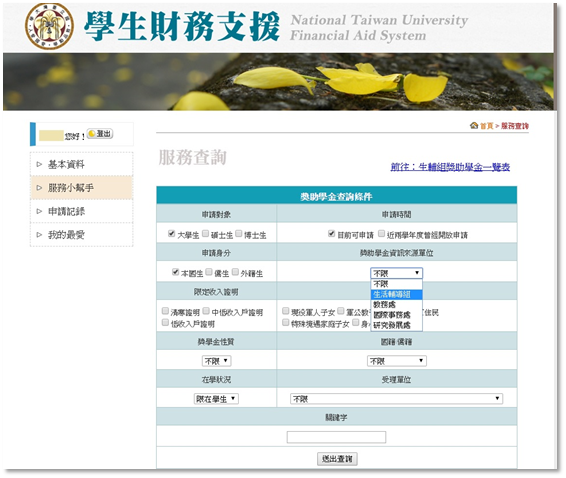This screenshot has width=566, height=478.
Task: Check 近兩學年度曾經開放申請 checkbox
Action: [x=381, y=234]
